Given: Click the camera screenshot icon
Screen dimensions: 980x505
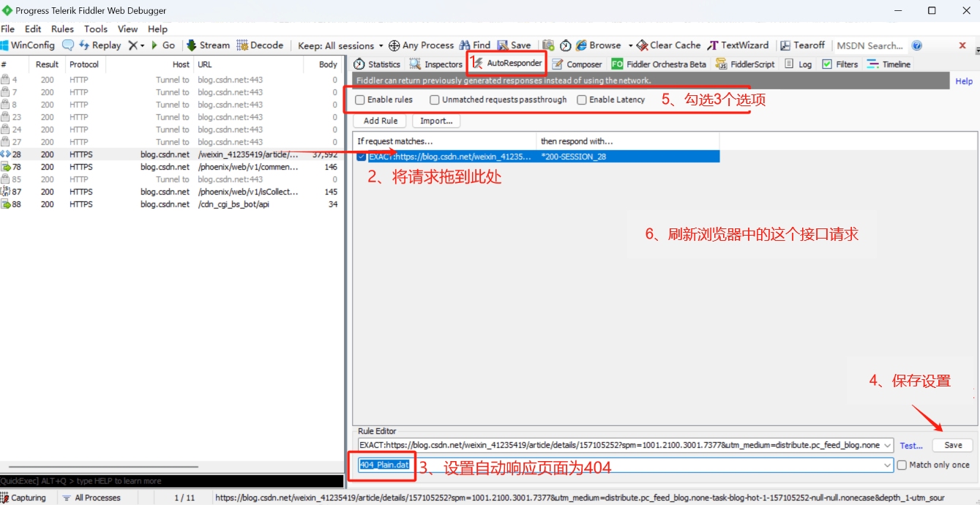Looking at the screenshot, I should point(548,45).
